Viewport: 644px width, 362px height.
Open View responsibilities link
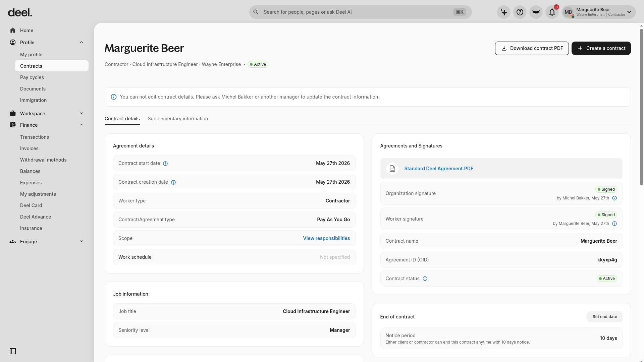326,238
